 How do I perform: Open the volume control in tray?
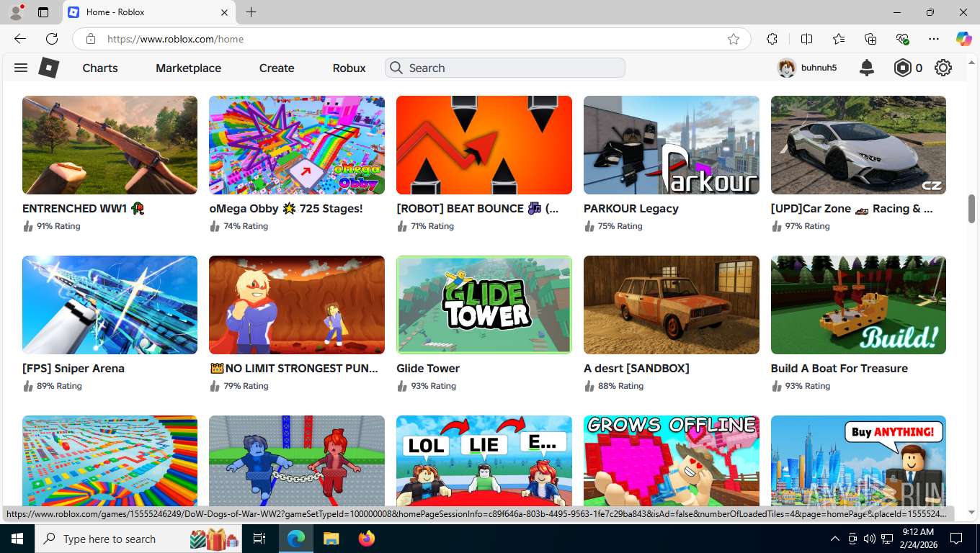tap(869, 539)
